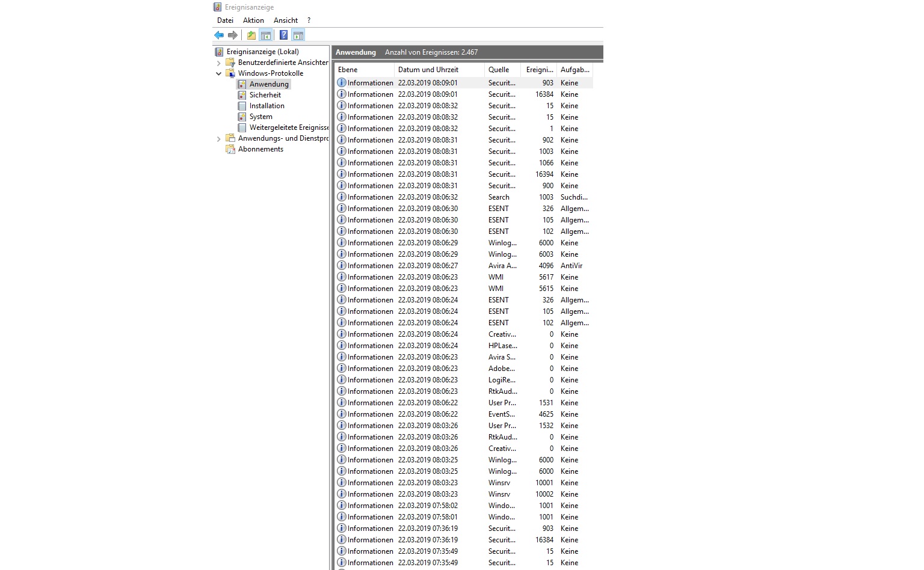The height and width of the screenshot is (570, 924).
Task: Open the blue help toolbar icon
Action: click(283, 35)
